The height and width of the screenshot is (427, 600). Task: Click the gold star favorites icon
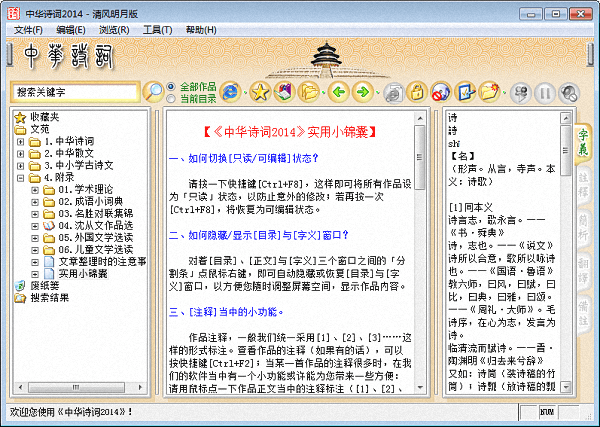[x=260, y=92]
